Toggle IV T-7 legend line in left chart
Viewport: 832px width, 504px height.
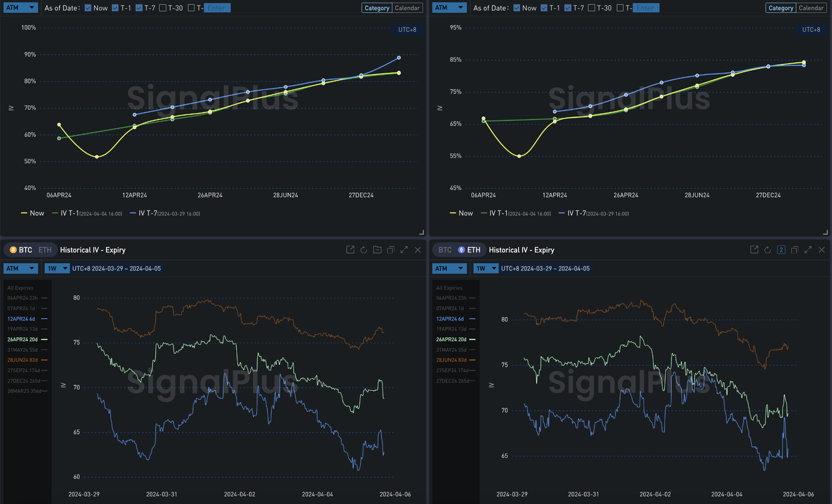[x=164, y=213]
